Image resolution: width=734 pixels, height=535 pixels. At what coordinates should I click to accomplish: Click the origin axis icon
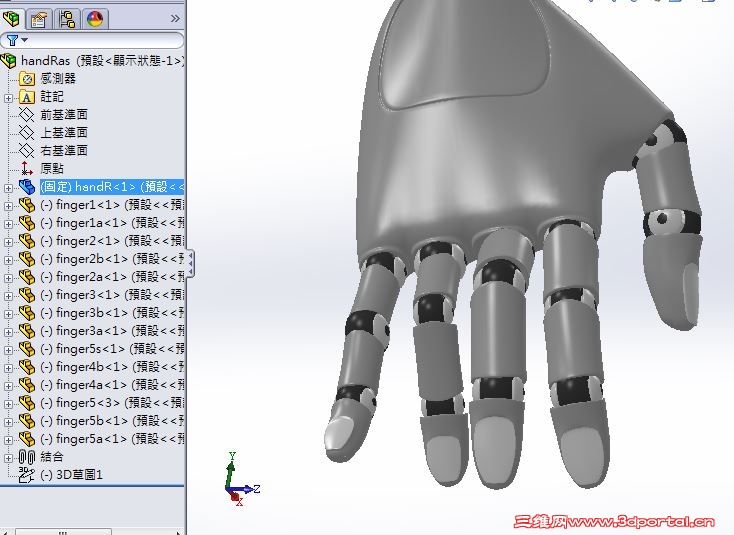pyautogui.click(x=27, y=169)
